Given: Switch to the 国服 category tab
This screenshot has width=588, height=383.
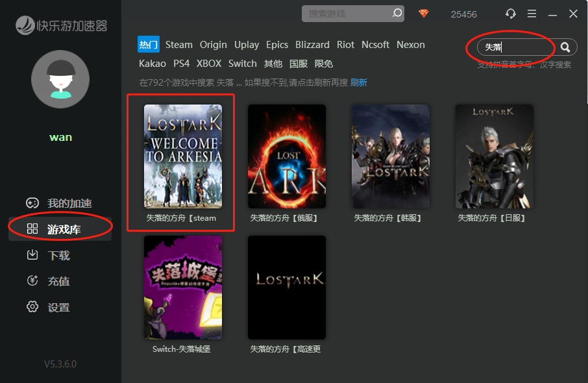Looking at the screenshot, I should click(x=299, y=64).
